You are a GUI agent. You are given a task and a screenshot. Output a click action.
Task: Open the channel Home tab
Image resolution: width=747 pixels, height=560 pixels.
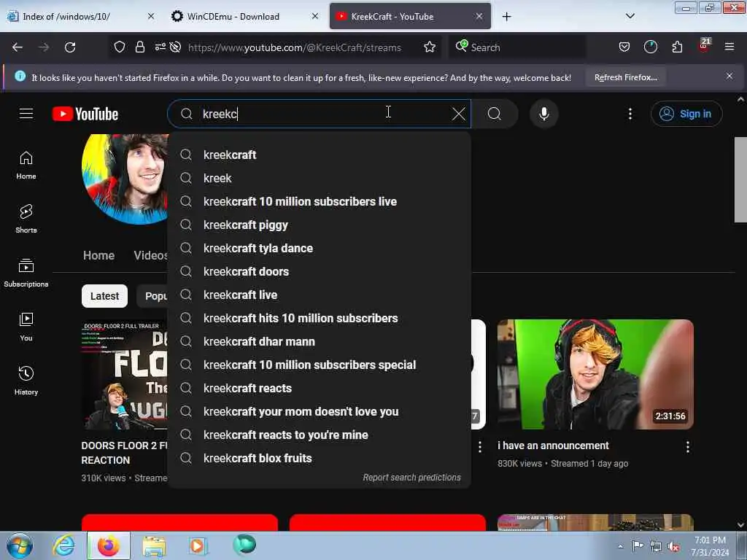(98, 256)
